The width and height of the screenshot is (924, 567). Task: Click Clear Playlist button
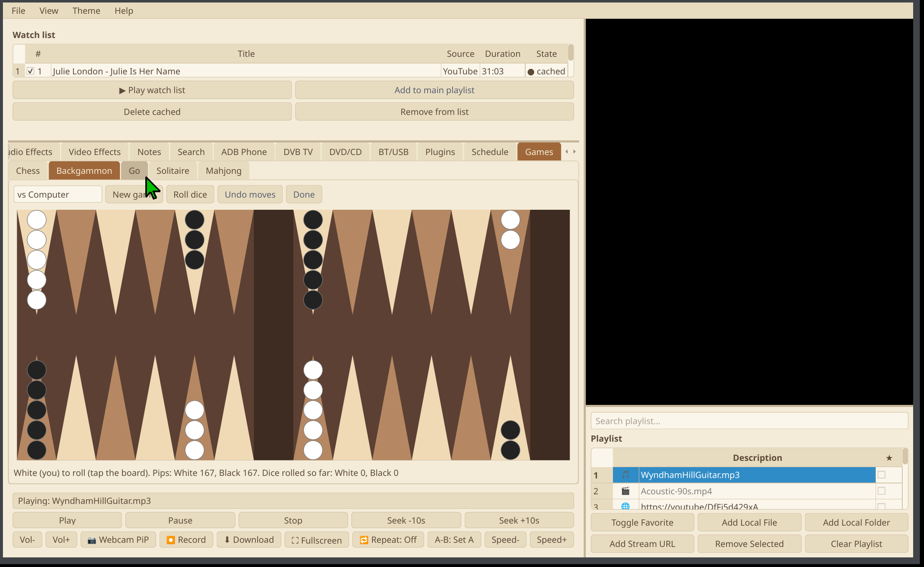[x=856, y=544]
